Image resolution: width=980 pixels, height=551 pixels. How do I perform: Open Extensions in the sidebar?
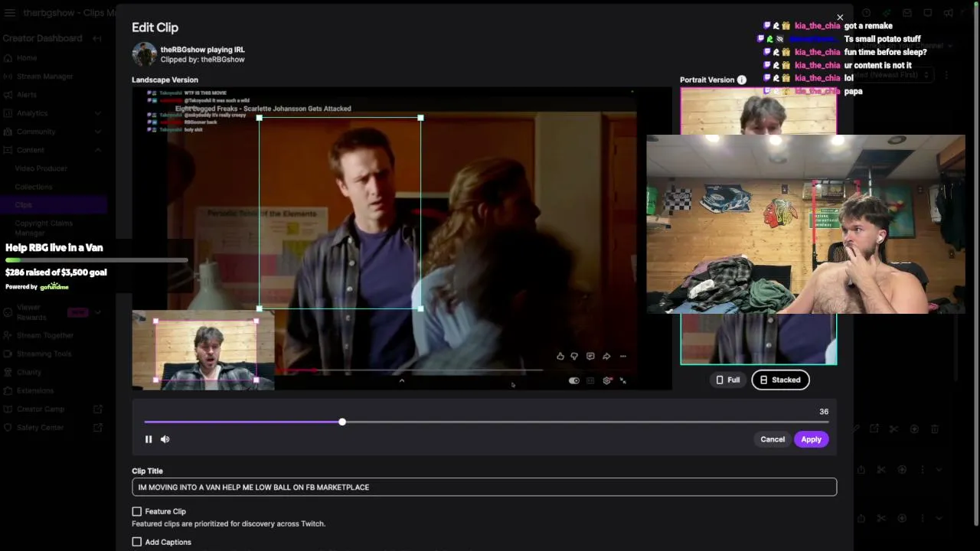(35, 390)
